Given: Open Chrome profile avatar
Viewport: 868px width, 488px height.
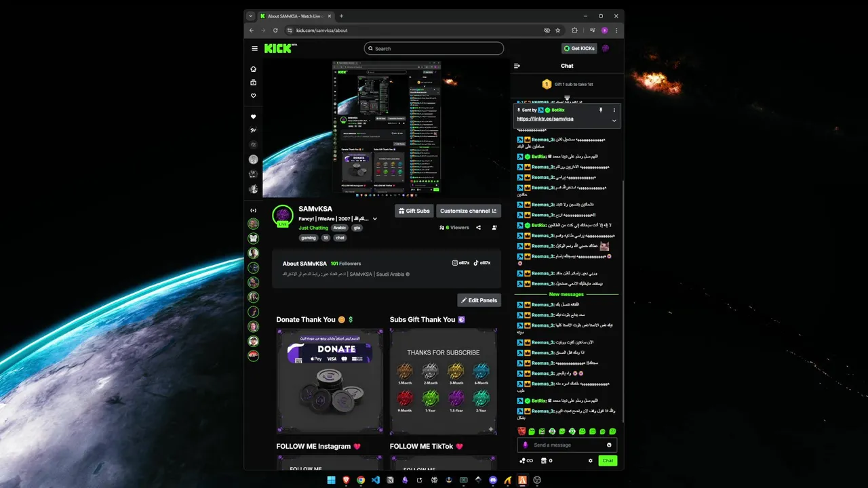Looking at the screenshot, I should click(604, 30).
